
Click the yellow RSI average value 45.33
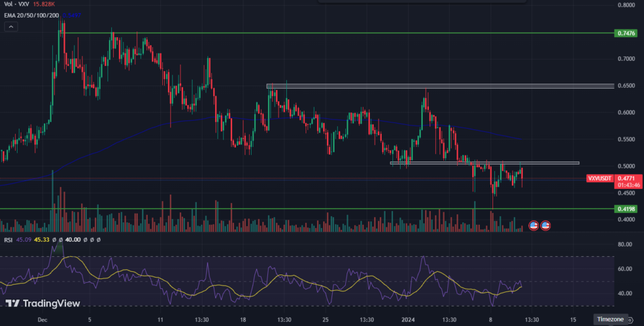pos(42,239)
